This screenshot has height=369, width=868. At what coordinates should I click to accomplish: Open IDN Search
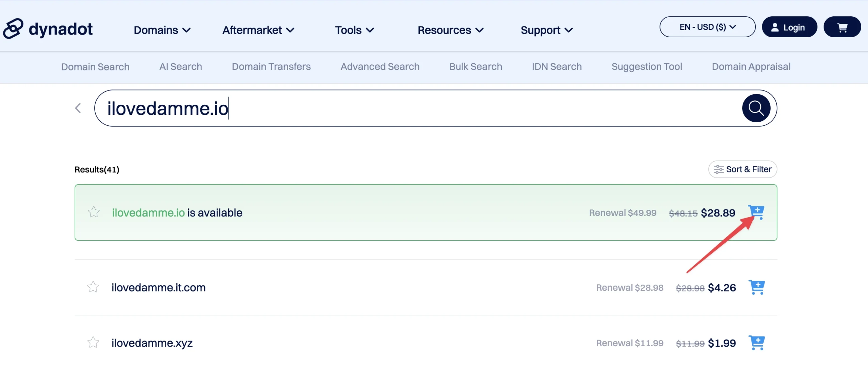557,67
